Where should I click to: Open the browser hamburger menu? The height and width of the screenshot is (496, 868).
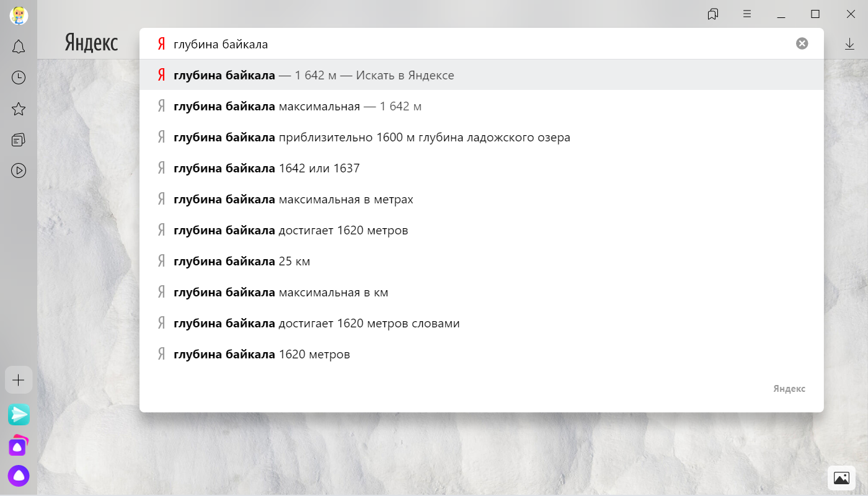[x=747, y=14]
